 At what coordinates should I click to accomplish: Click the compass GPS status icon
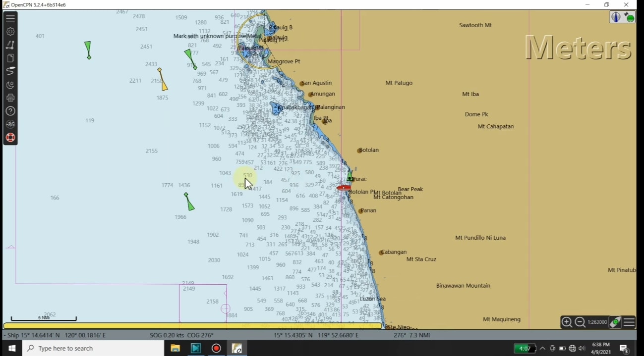tap(623, 17)
